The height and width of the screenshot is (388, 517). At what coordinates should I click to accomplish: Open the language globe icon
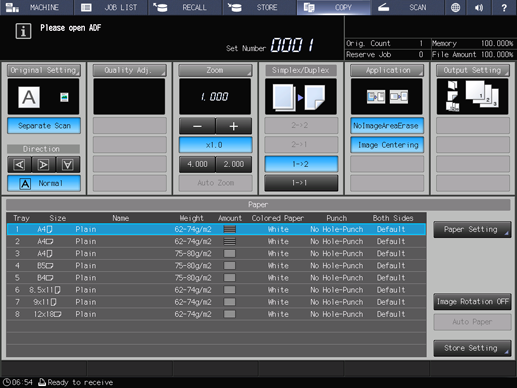click(x=455, y=7)
